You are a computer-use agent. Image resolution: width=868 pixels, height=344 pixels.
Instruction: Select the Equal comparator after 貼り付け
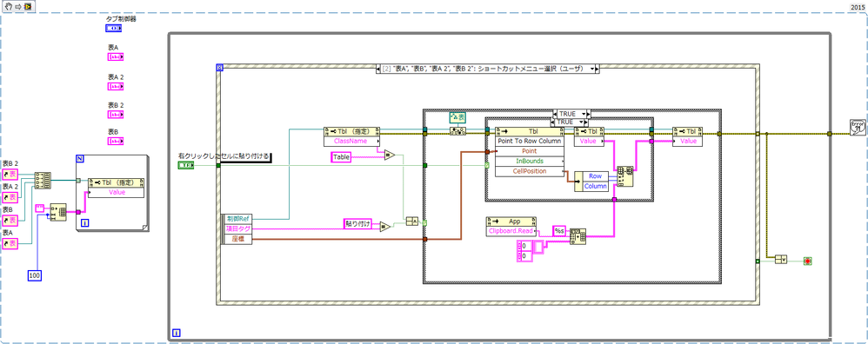[384, 226]
